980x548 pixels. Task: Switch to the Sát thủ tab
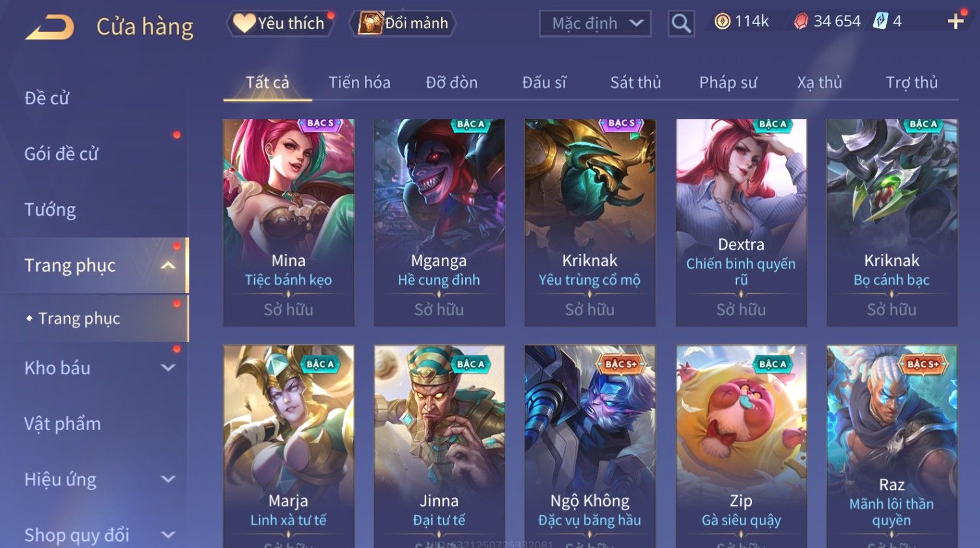click(x=635, y=83)
